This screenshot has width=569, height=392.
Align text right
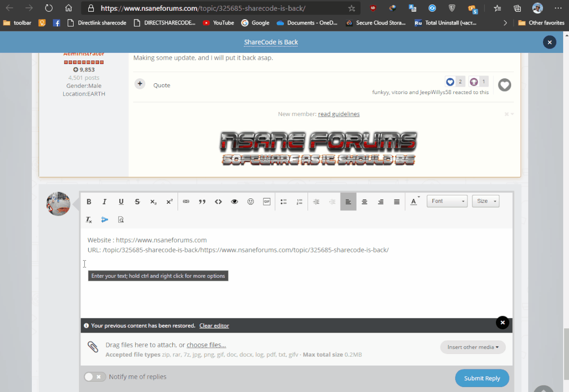click(x=381, y=201)
